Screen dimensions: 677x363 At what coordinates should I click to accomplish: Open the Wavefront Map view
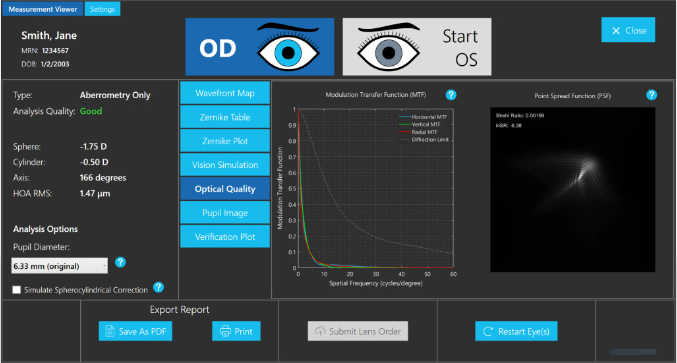[225, 93]
